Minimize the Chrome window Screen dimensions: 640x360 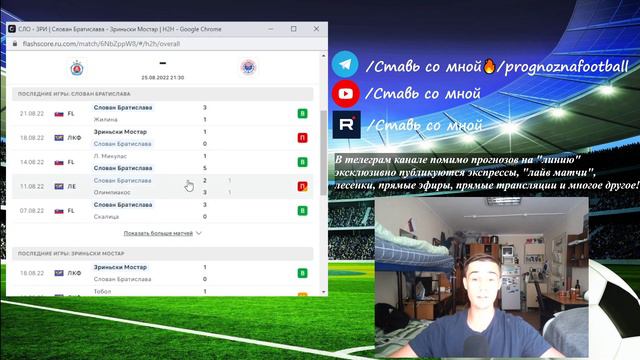coord(271,29)
